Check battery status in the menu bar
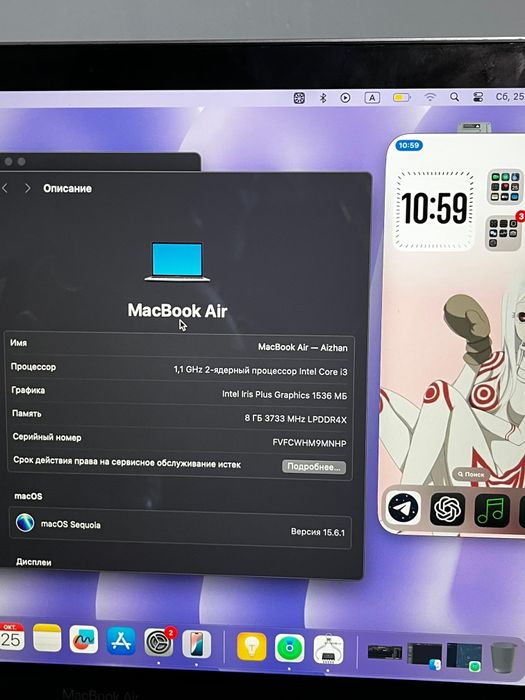 tap(401, 97)
